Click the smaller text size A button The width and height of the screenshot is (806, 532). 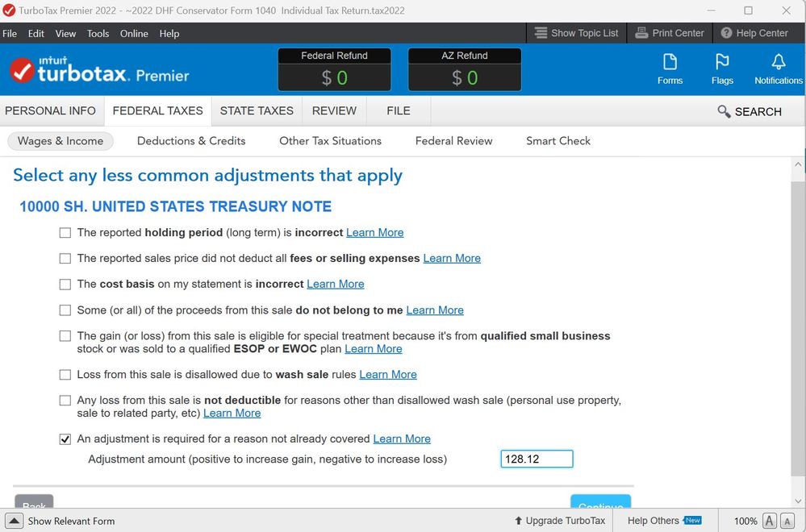pos(787,521)
